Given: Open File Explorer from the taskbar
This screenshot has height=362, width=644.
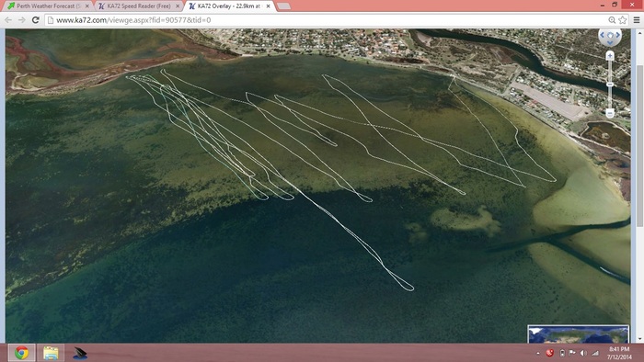Looking at the screenshot, I should tap(51, 353).
